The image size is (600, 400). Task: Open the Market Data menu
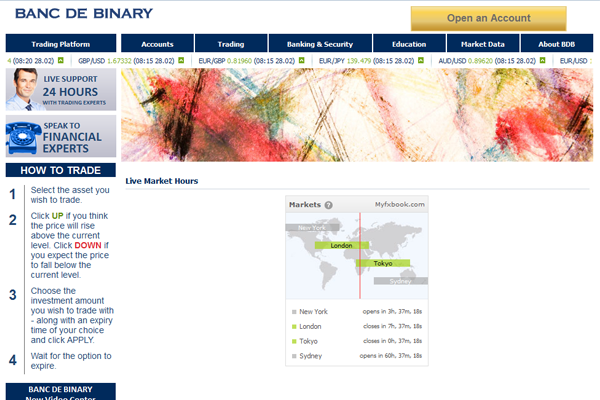click(x=483, y=44)
